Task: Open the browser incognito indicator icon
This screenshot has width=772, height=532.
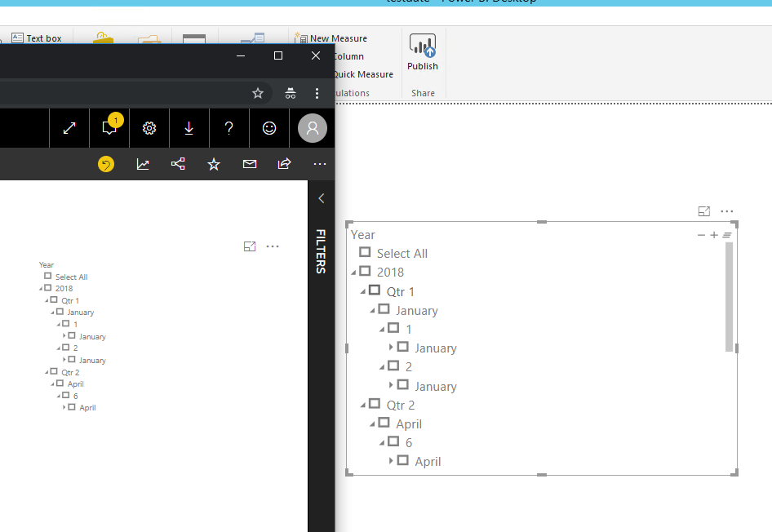Action: click(291, 94)
